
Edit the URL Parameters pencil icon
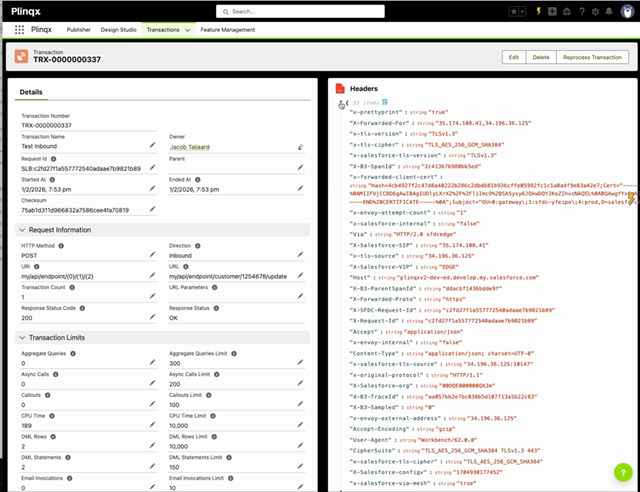(300, 296)
